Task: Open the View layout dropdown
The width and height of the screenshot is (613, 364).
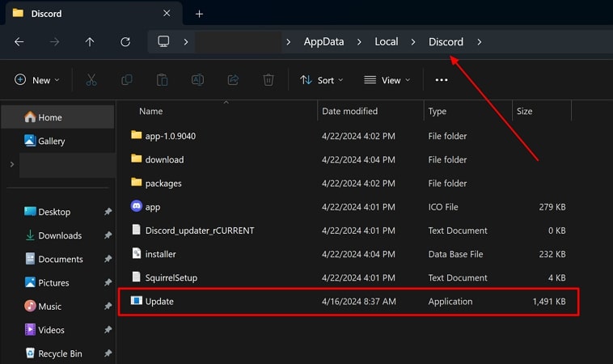Action: click(387, 80)
